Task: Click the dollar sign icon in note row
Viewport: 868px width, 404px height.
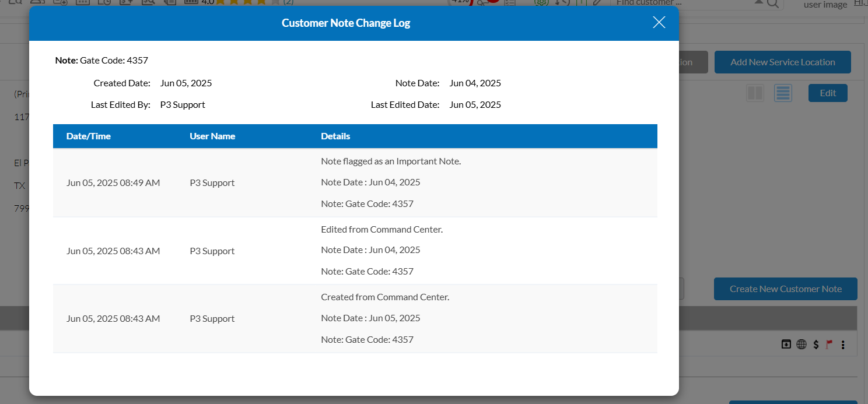Action: [x=816, y=345]
